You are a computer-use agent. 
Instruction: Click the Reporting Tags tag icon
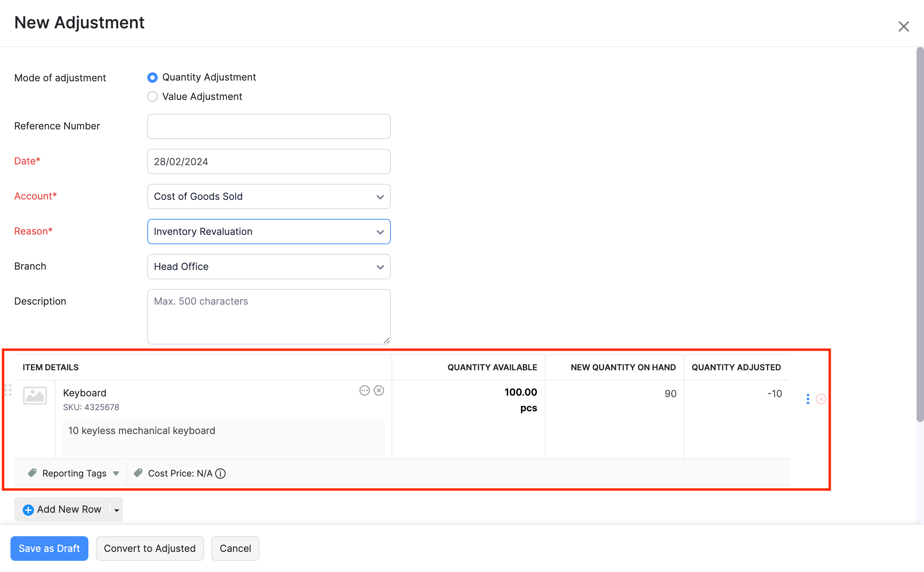(32, 473)
